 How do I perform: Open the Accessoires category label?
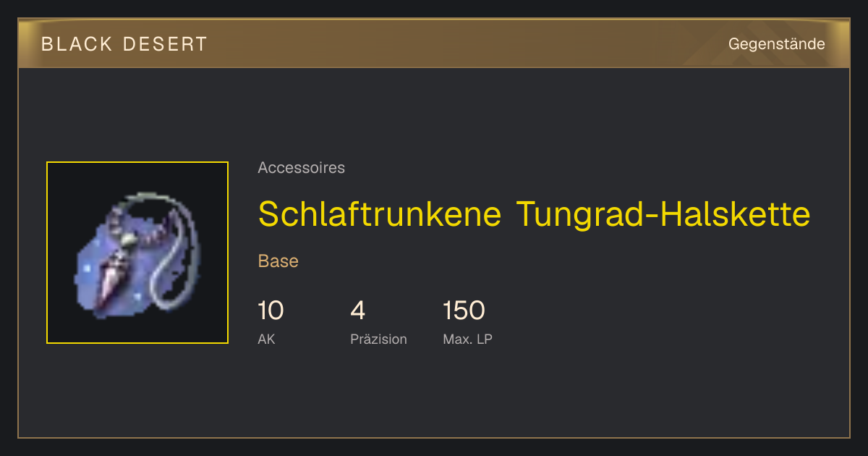pyautogui.click(x=301, y=168)
